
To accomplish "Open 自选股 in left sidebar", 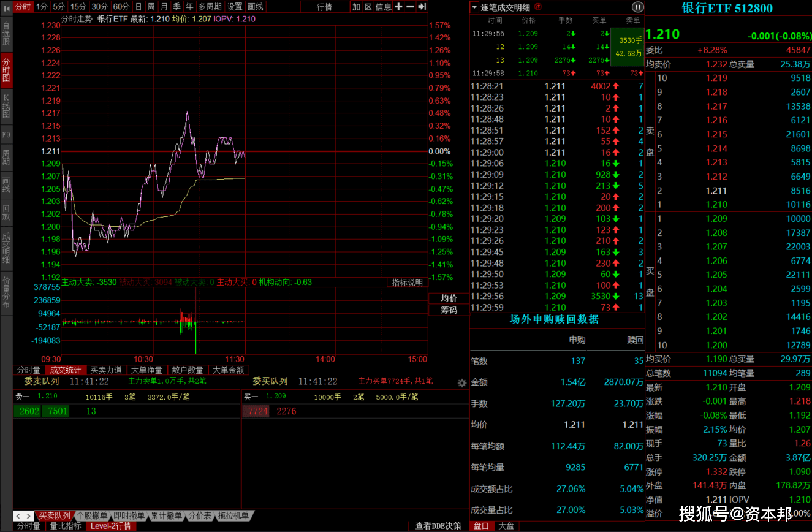I will (6, 34).
